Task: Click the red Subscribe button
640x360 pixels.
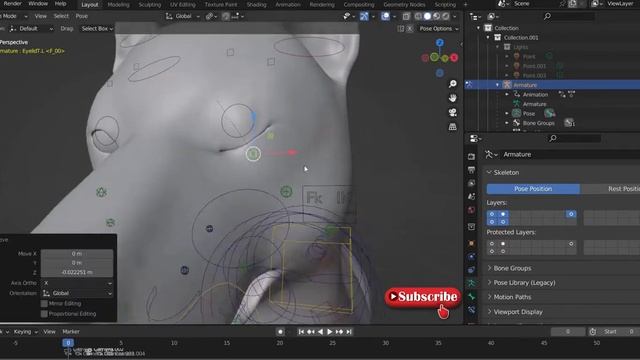Action: click(x=423, y=297)
